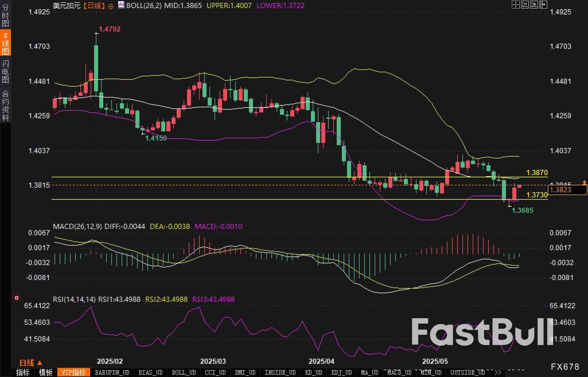Viewport: 588px width, 377px height.
Task: Select the K线图 sidebar view
Action: pos(5,43)
